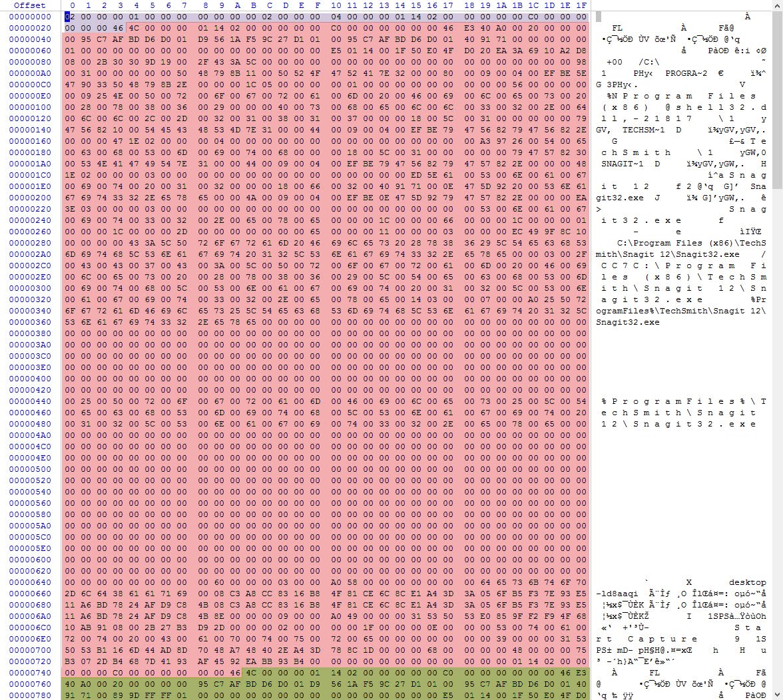Click the 1F column header

pos(581,5)
